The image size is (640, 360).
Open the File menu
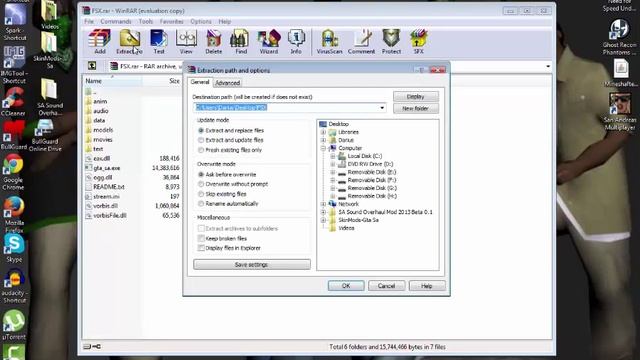[x=89, y=21]
